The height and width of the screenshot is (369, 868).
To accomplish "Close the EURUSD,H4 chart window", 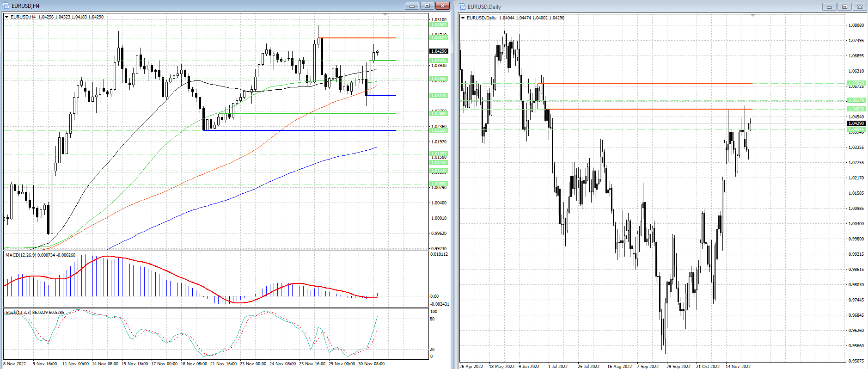I will coord(442,6).
